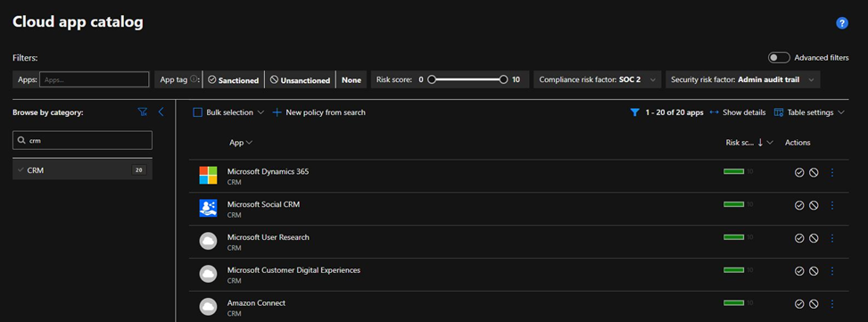Image resolution: width=868 pixels, height=322 pixels.
Task: Check the Bulk selection checkbox
Action: [x=198, y=112]
